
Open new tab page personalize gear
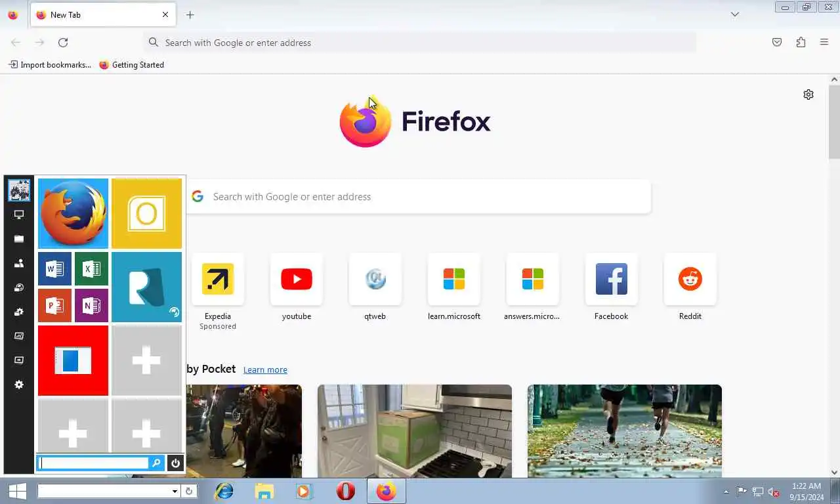[x=808, y=94]
